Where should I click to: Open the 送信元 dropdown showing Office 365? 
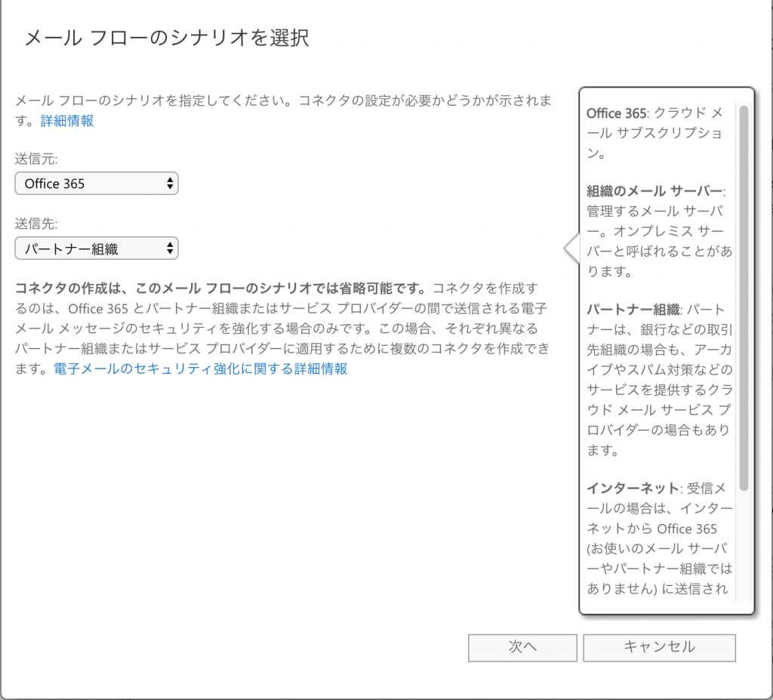97,183
